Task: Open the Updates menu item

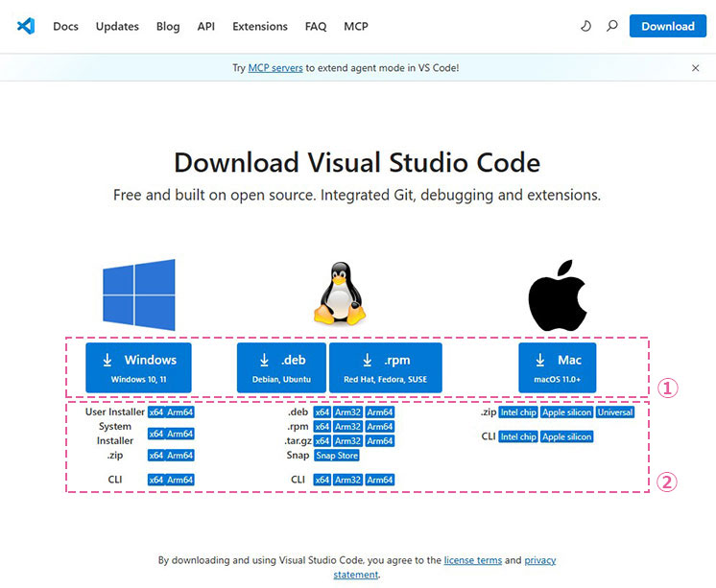Action: click(117, 27)
